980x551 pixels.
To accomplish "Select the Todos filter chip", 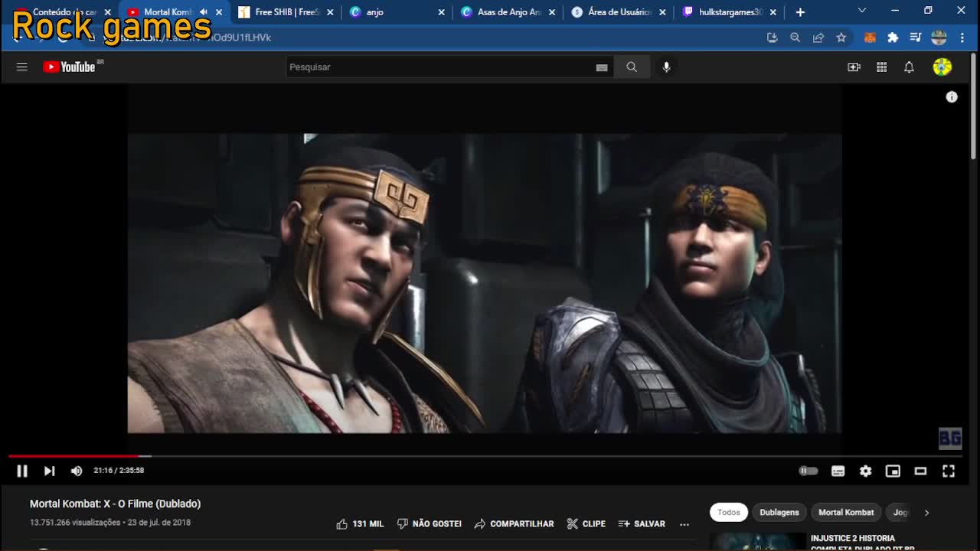I will (x=729, y=513).
